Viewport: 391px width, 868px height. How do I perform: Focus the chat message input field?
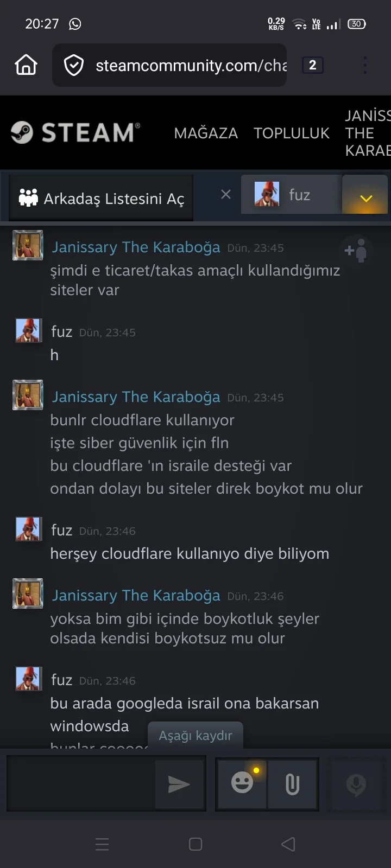click(x=81, y=784)
